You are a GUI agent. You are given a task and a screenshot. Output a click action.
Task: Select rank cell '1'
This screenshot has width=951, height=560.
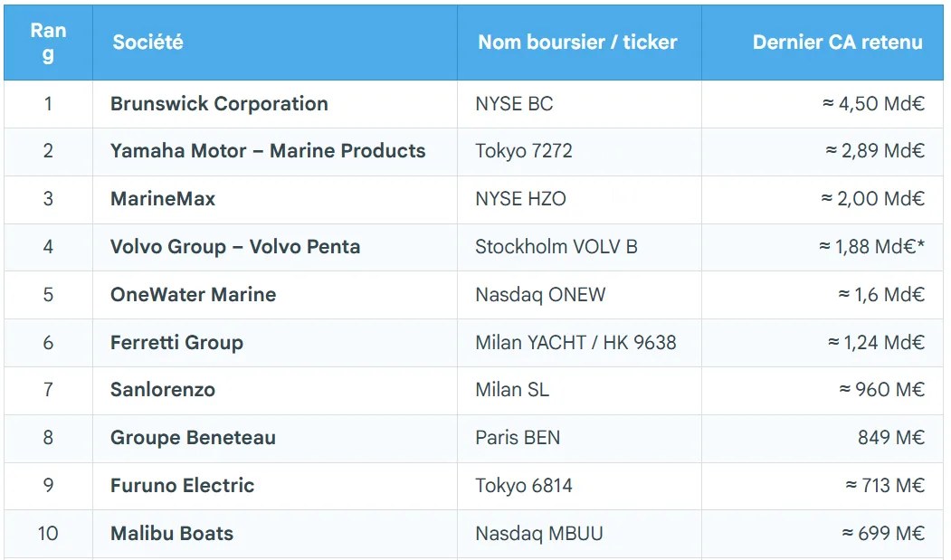click(49, 104)
